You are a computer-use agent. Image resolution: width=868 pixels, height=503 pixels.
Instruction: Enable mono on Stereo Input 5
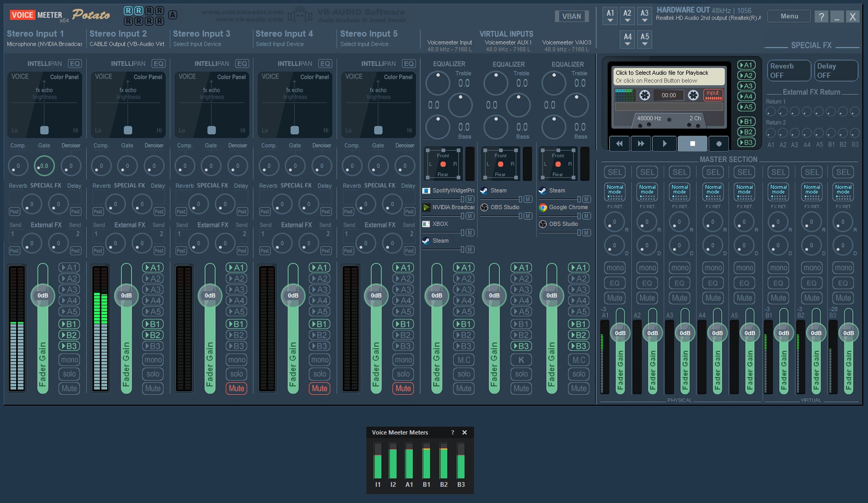403,360
